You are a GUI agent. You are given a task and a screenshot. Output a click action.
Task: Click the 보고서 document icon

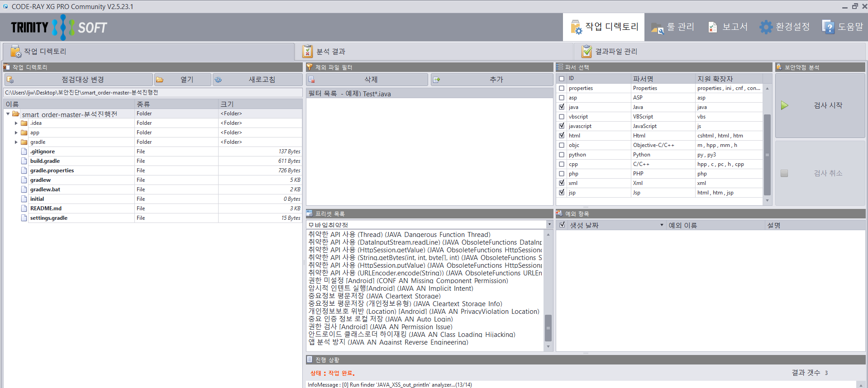point(712,28)
